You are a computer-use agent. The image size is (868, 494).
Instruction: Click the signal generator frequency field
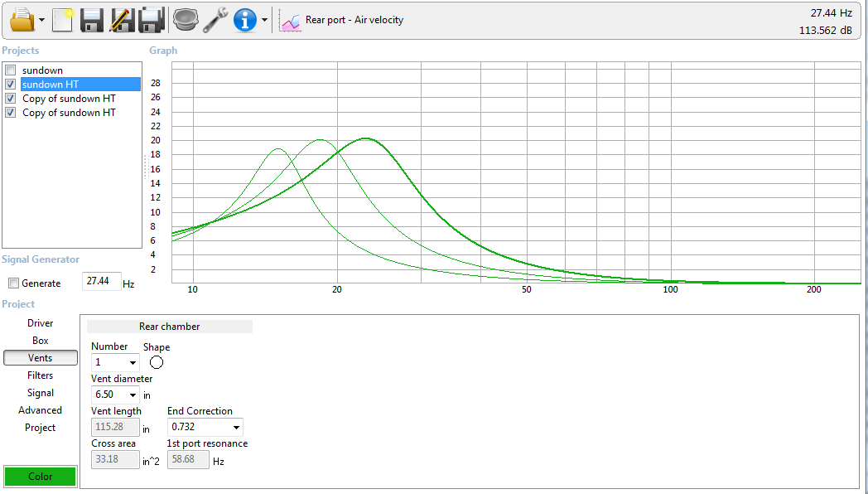coord(101,281)
